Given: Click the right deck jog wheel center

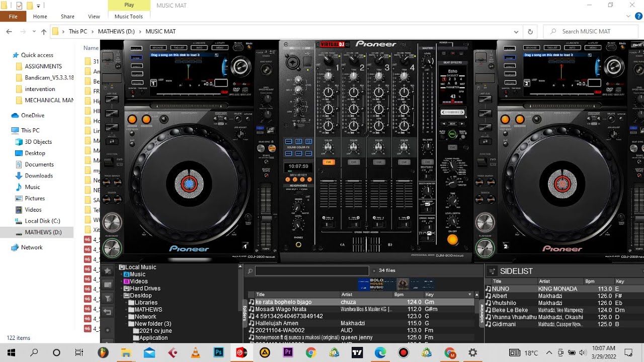Looking at the screenshot, I should (x=562, y=185).
